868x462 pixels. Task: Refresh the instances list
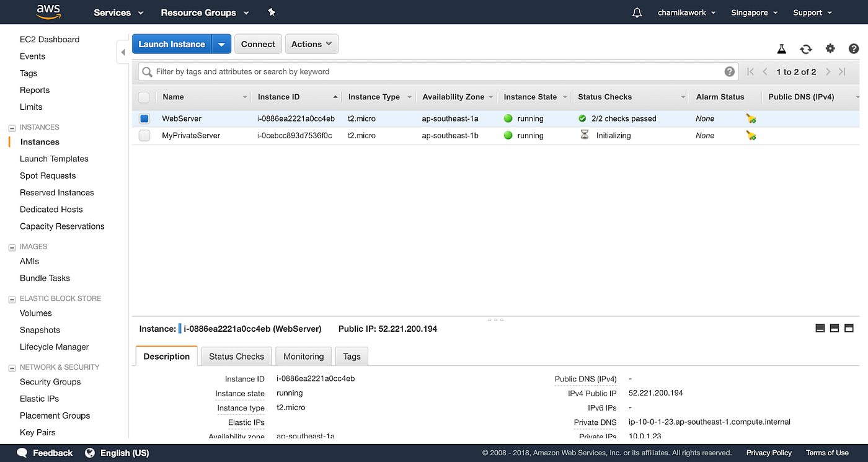pos(806,49)
